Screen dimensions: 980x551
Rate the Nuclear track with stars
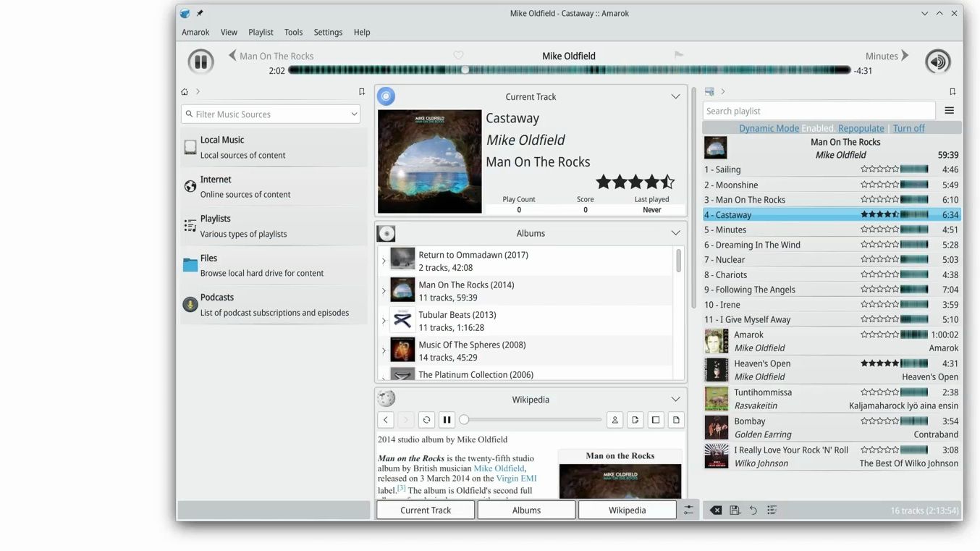coord(879,259)
